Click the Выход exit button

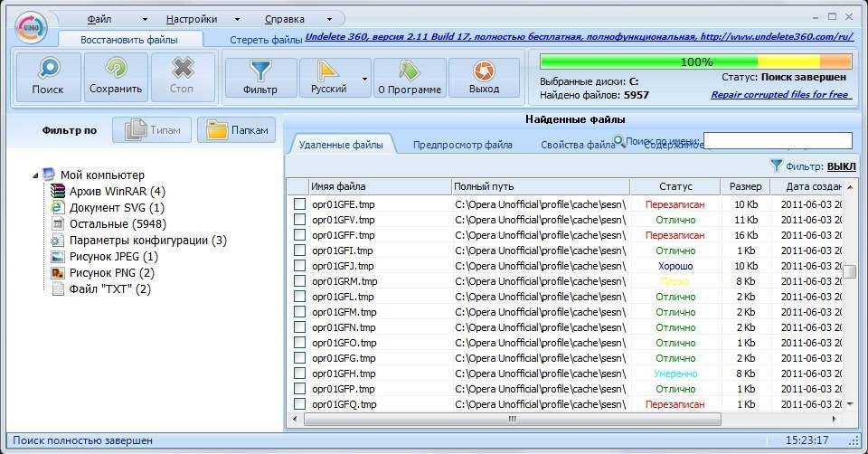pos(484,78)
